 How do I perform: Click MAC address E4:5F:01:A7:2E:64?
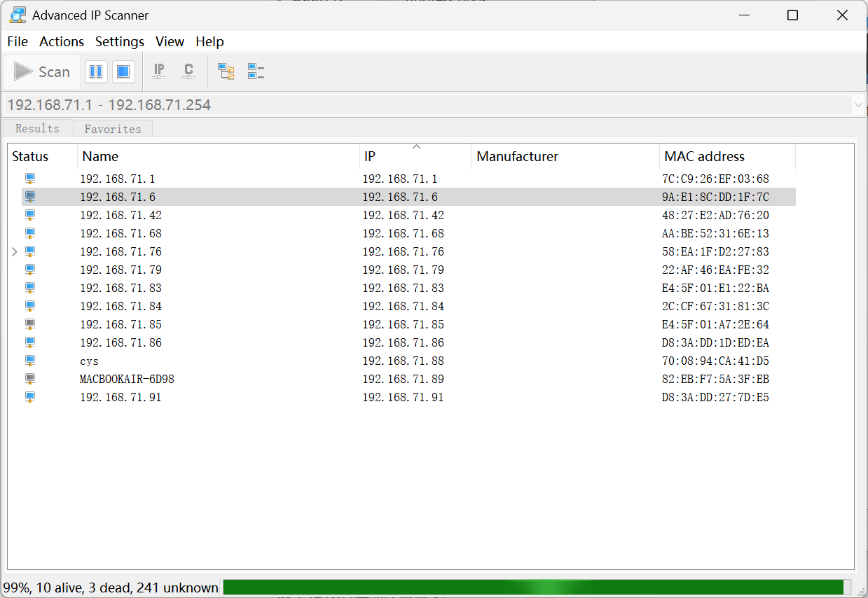tap(715, 324)
